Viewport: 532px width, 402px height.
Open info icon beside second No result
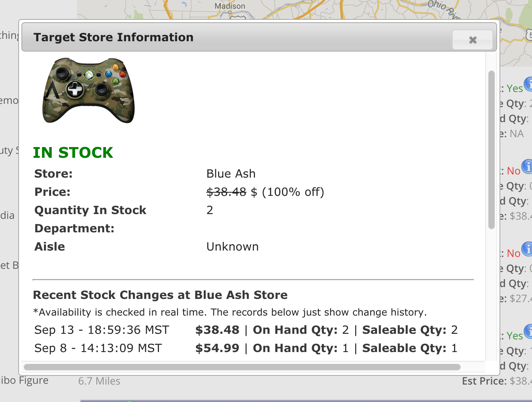[527, 249]
